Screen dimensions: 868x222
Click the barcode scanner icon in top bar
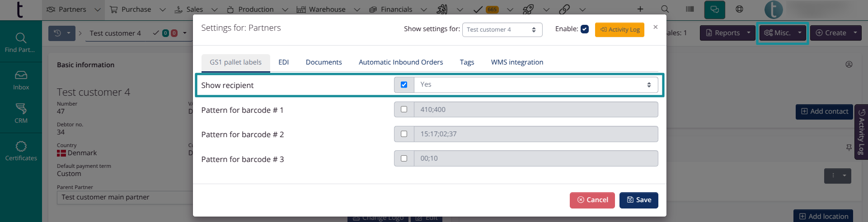coord(690,9)
